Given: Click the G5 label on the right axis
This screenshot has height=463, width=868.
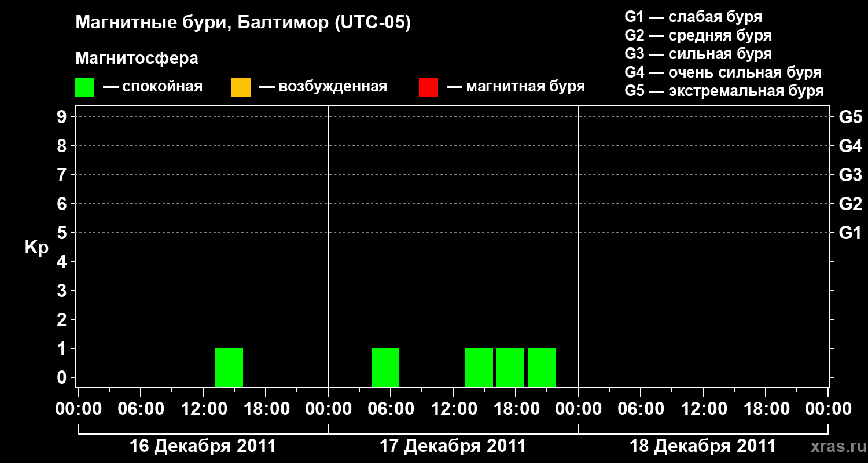Looking at the screenshot, I should 850,117.
